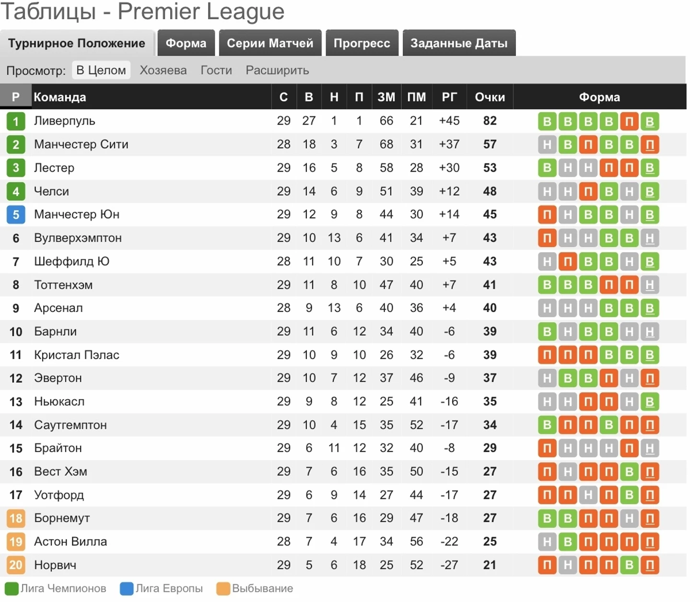Screen dimensions: 700x602
Task: Open the Ливерпуль team link
Action: click(65, 121)
